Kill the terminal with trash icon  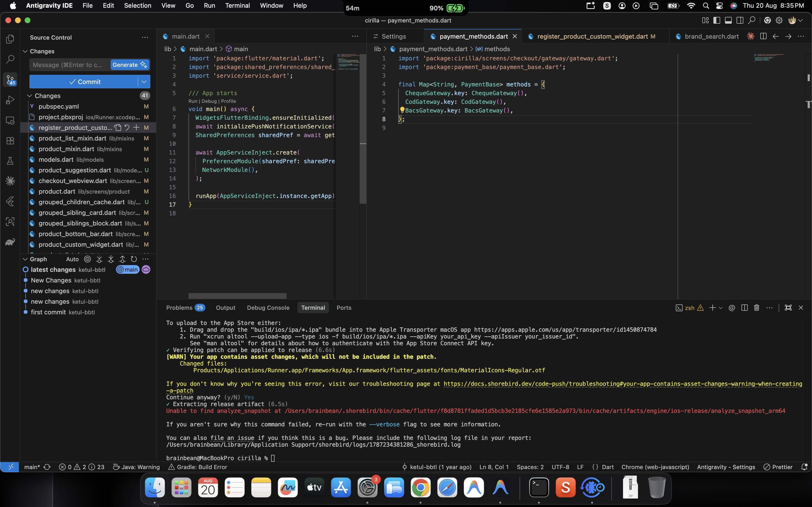756,308
